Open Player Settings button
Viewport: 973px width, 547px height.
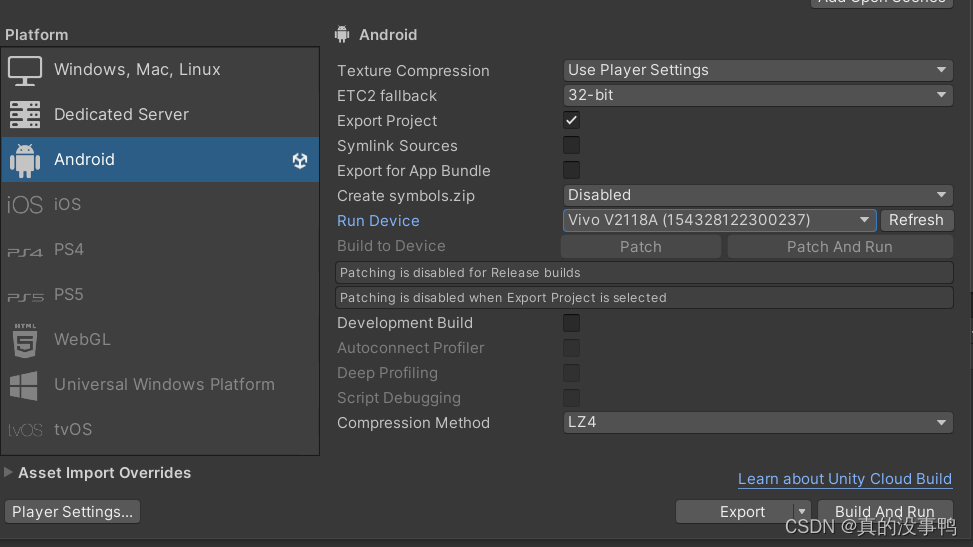coord(73,512)
